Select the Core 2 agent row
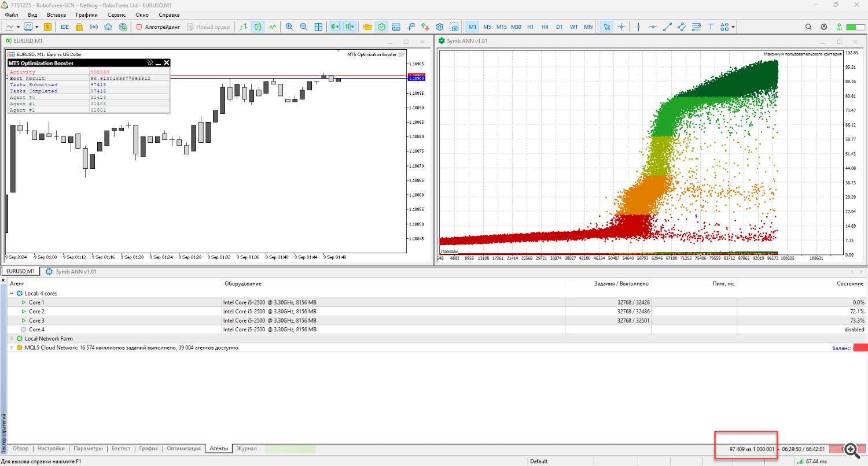The image size is (868, 466). point(36,311)
